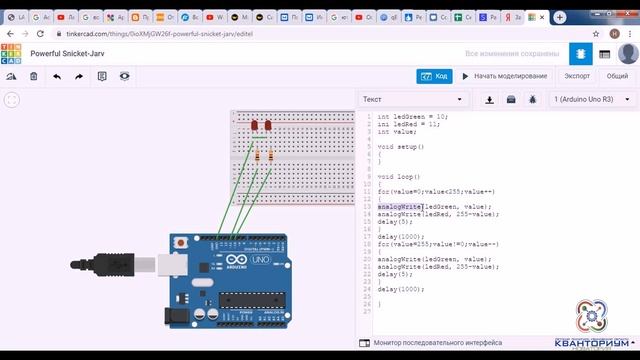This screenshot has width=640, height=360.
Task: Click the left red LED on breadboard
Action: pos(254,126)
